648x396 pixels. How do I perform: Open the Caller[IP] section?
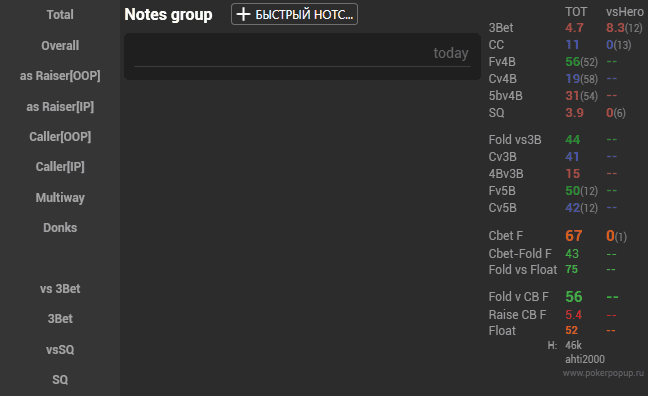click(60, 167)
